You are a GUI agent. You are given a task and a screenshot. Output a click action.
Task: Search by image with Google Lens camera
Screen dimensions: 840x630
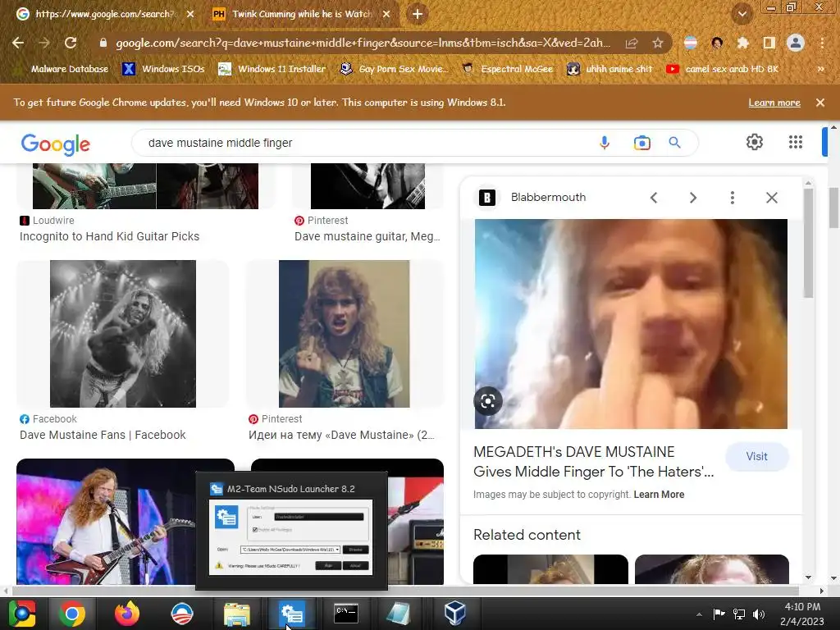click(641, 143)
